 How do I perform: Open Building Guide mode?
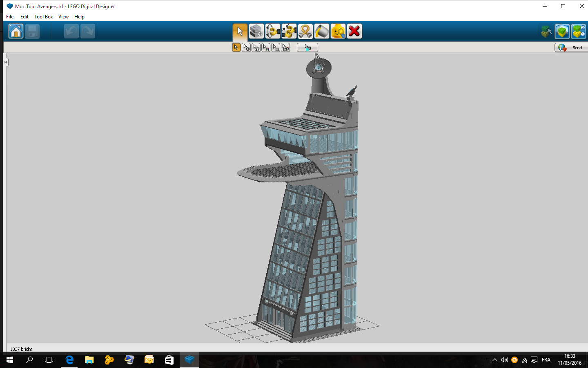point(578,31)
